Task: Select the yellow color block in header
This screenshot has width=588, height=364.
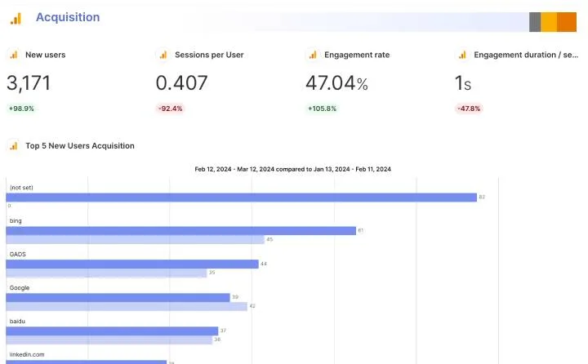Action: (x=549, y=22)
